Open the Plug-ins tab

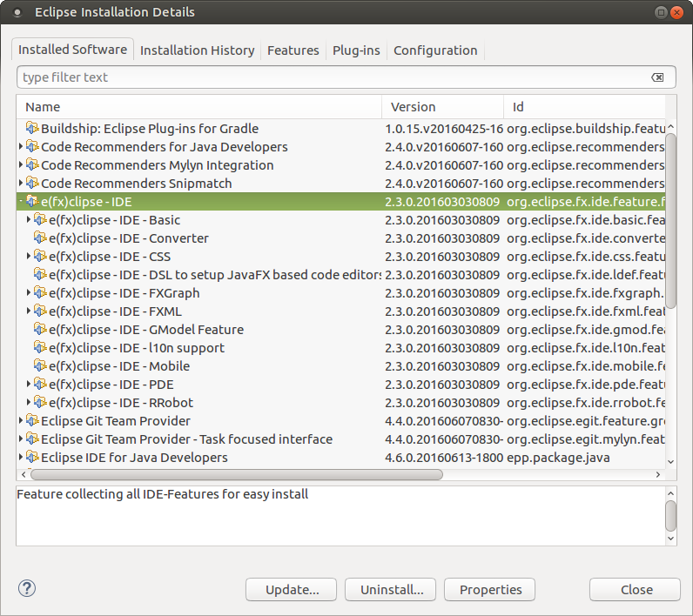click(356, 50)
